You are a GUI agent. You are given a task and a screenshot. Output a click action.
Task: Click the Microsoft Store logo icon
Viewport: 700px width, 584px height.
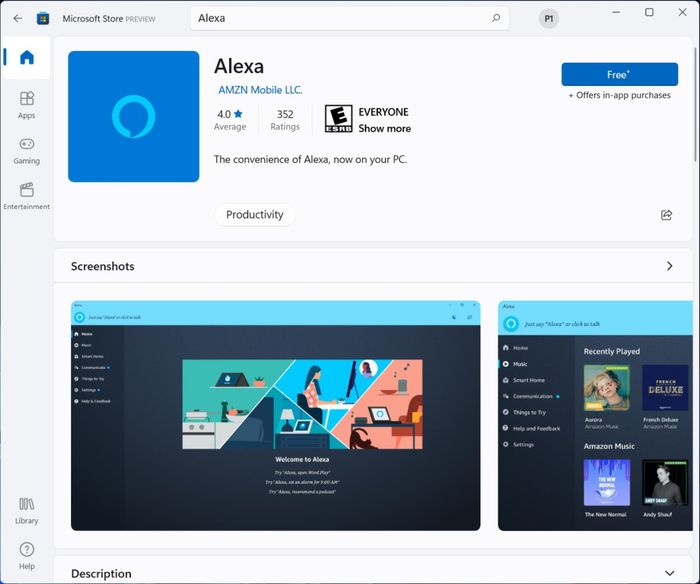(x=43, y=18)
